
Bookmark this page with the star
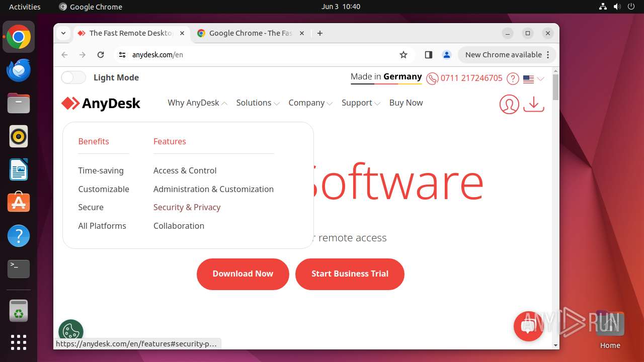(x=403, y=55)
